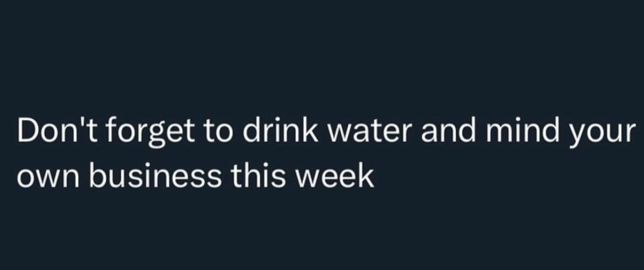This screenshot has height=270, width=644.
Task: Click the capital letter D in "Don't"
Action: tap(28, 131)
